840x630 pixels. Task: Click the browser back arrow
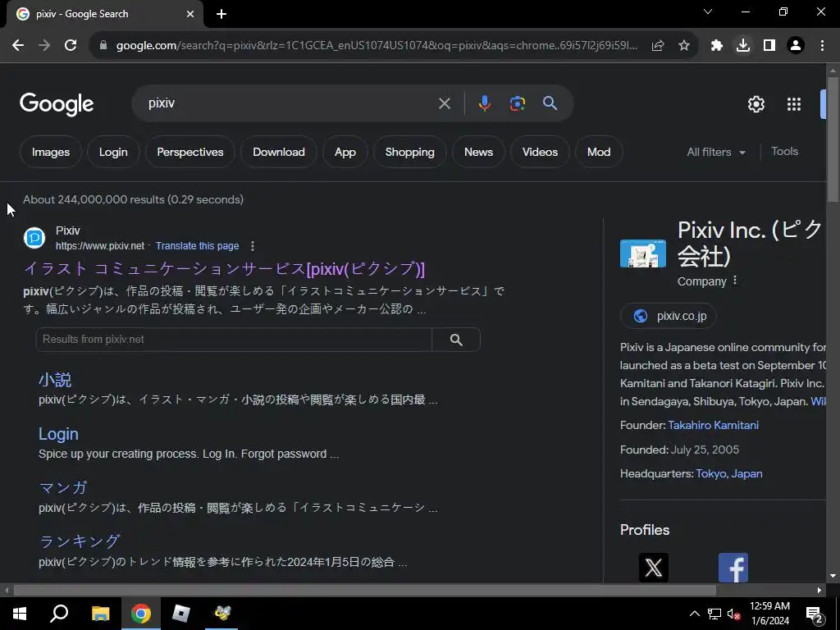pyautogui.click(x=18, y=46)
